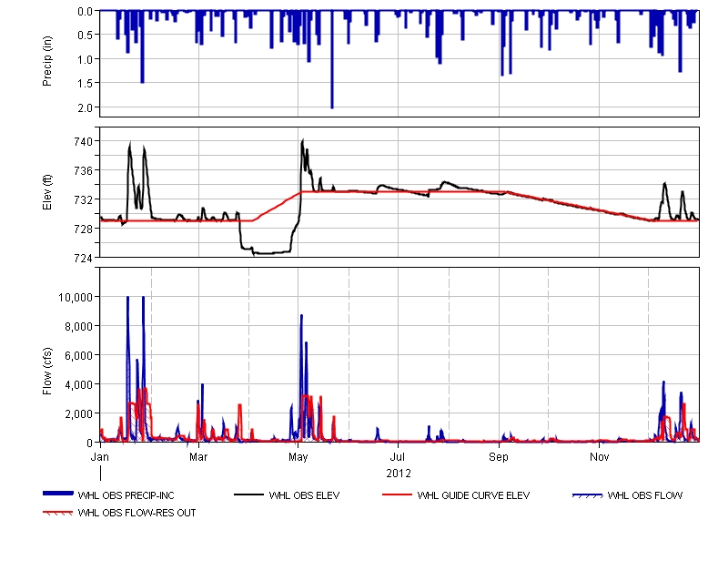Click the Jan label on the time axis
This screenshot has width=728, height=571.
point(100,454)
